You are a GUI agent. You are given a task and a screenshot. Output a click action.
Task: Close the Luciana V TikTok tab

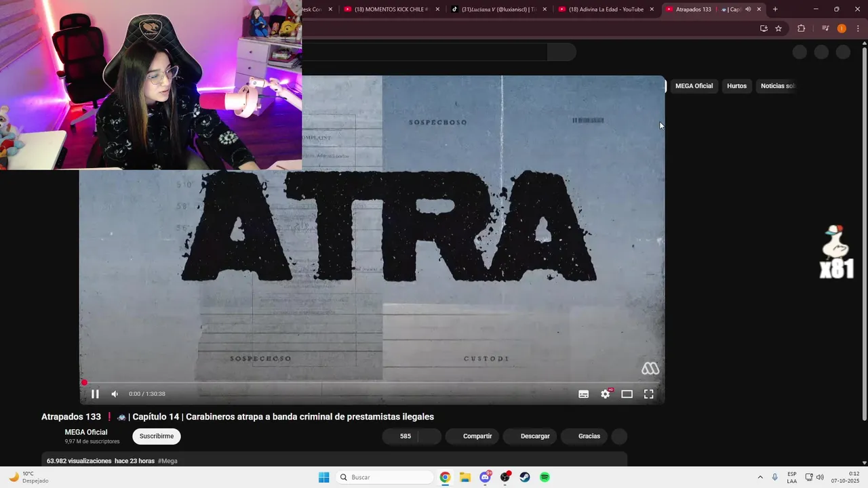point(545,9)
